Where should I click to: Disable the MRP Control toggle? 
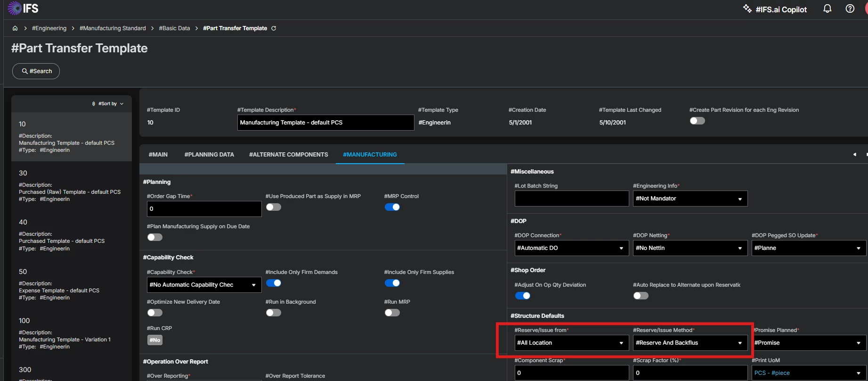click(392, 207)
